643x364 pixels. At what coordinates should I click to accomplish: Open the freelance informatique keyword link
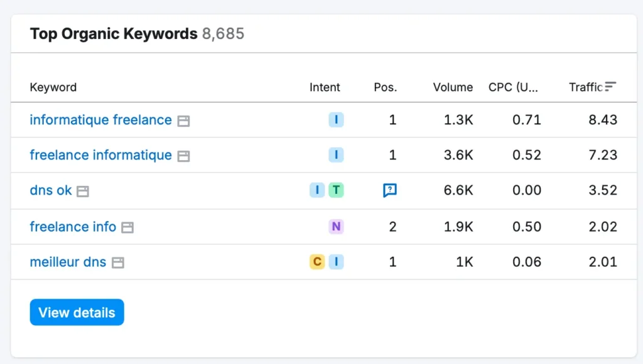(101, 155)
